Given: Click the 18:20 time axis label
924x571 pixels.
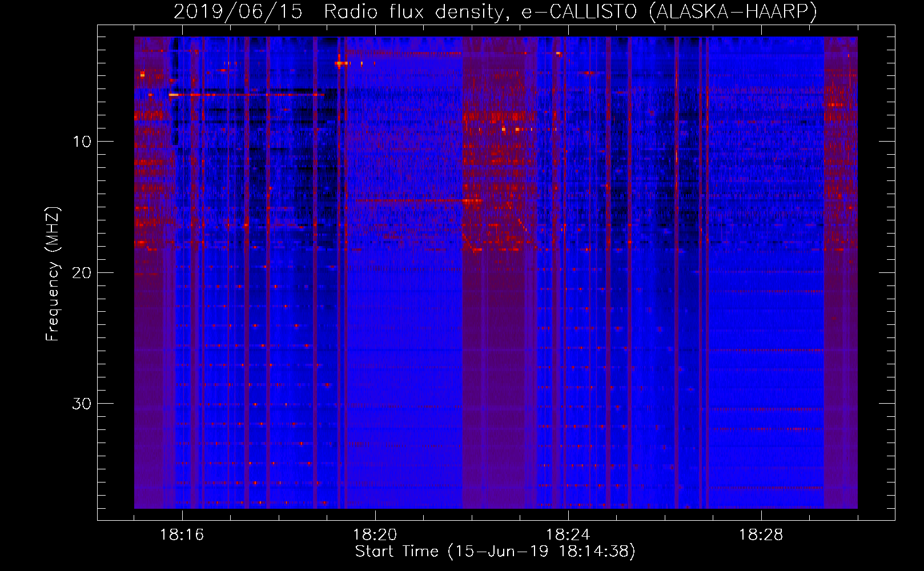Looking at the screenshot, I should pyautogui.click(x=375, y=535).
